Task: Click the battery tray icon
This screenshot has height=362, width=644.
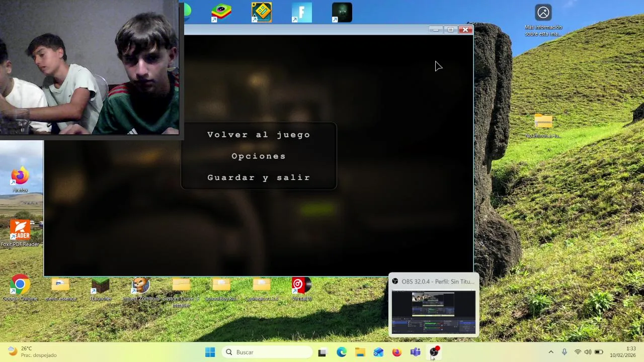Action: coord(599,352)
